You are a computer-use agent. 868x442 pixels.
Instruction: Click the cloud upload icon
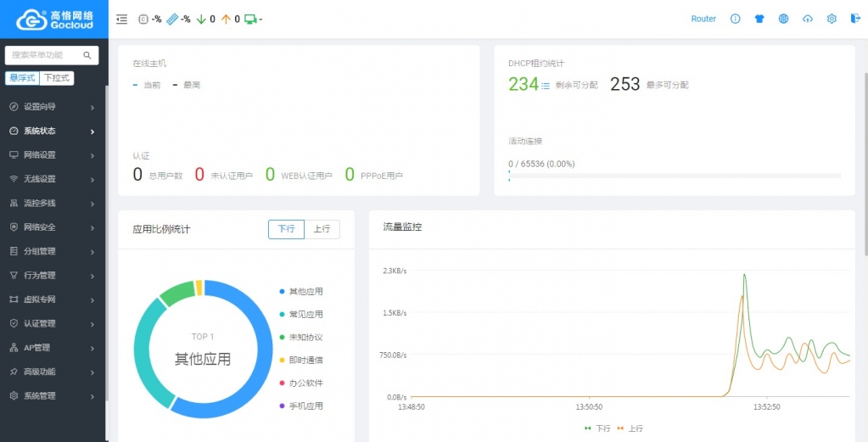(x=807, y=19)
